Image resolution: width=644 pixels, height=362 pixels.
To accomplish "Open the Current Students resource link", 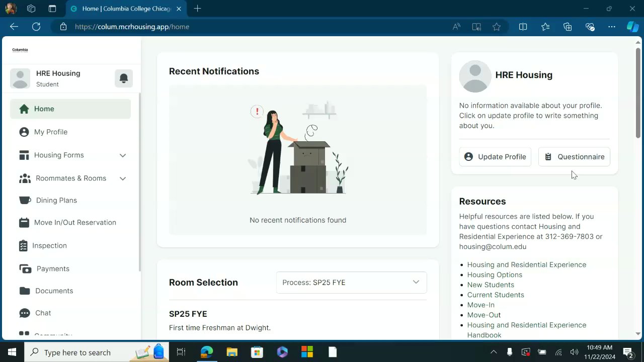I will tap(496, 295).
